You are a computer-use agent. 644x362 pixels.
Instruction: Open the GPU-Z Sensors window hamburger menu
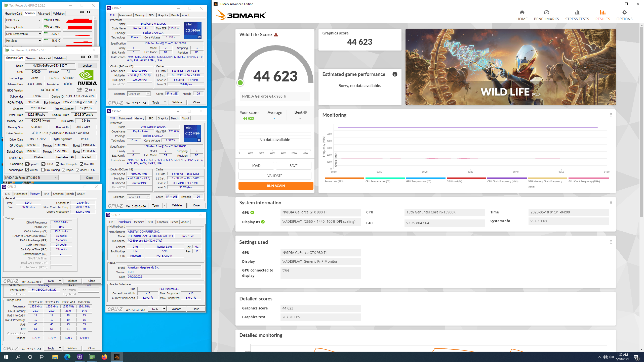[x=95, y=12]
